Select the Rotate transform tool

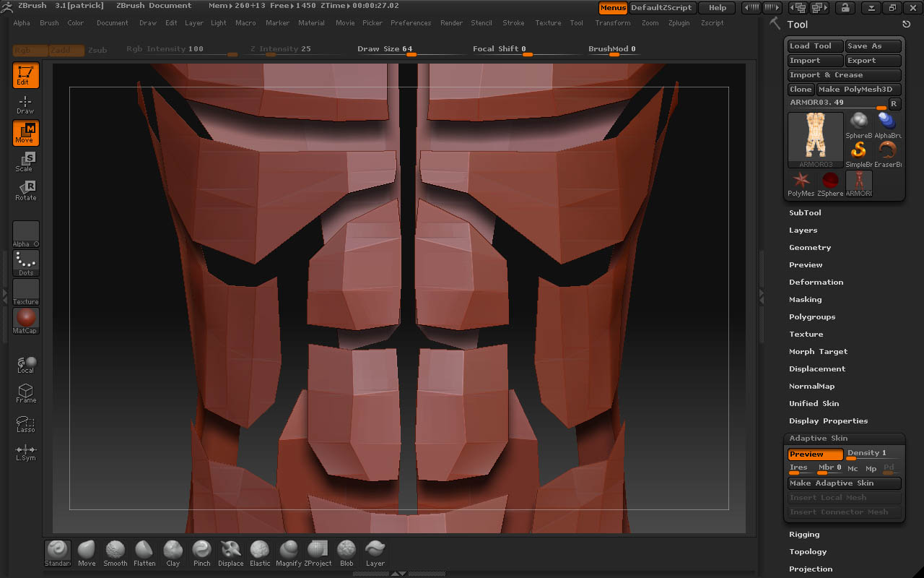click(26, 191)
